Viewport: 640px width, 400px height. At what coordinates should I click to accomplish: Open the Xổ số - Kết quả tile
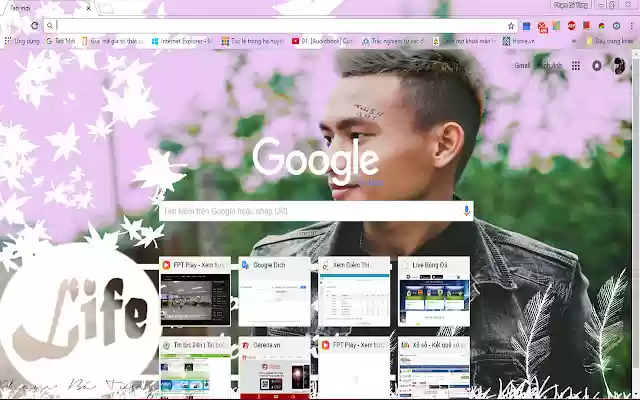pos(434,367)
